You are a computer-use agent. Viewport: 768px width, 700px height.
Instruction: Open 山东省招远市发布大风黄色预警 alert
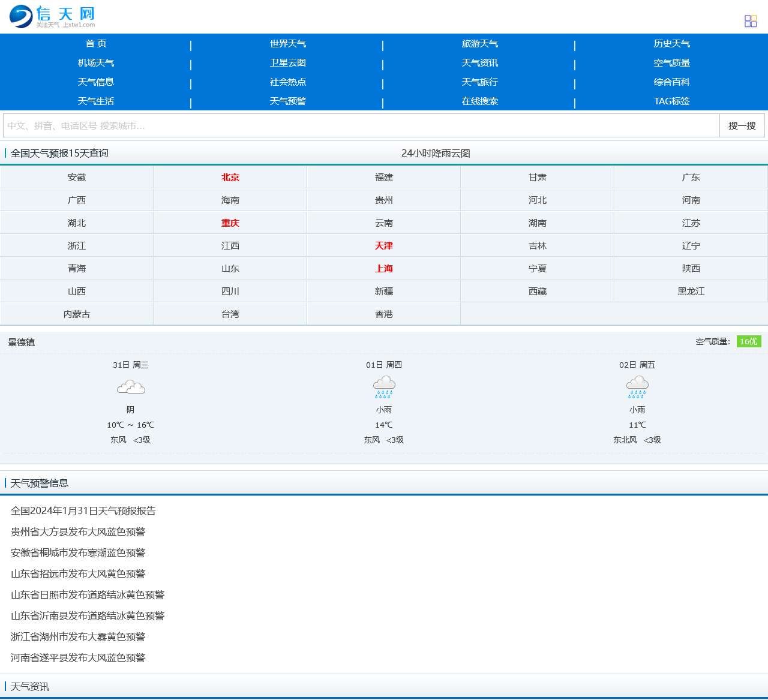pyautogui.click(x=78, y=574)
